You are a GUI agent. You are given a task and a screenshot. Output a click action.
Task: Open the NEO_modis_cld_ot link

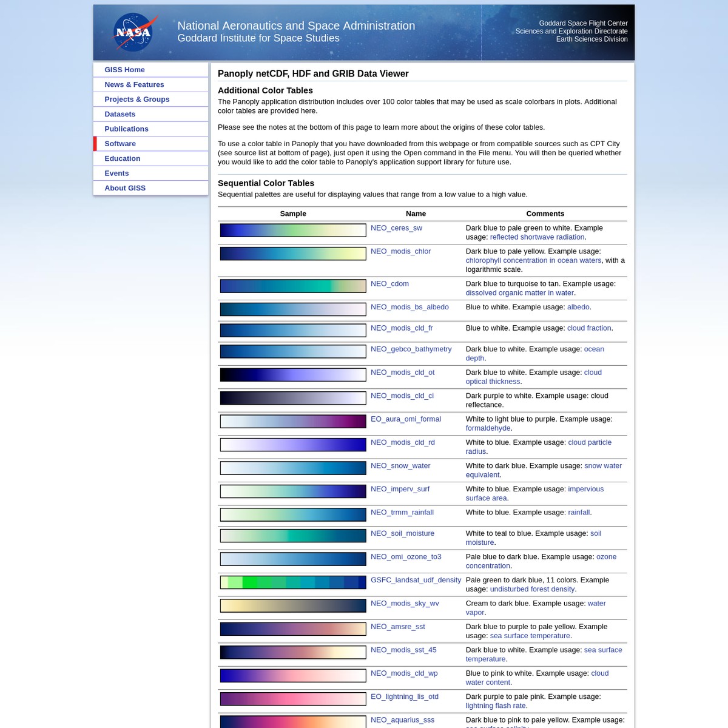tap(402, 372)
